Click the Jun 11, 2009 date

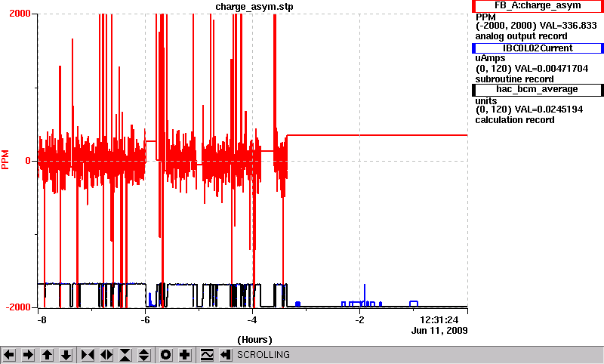point(439,331)
